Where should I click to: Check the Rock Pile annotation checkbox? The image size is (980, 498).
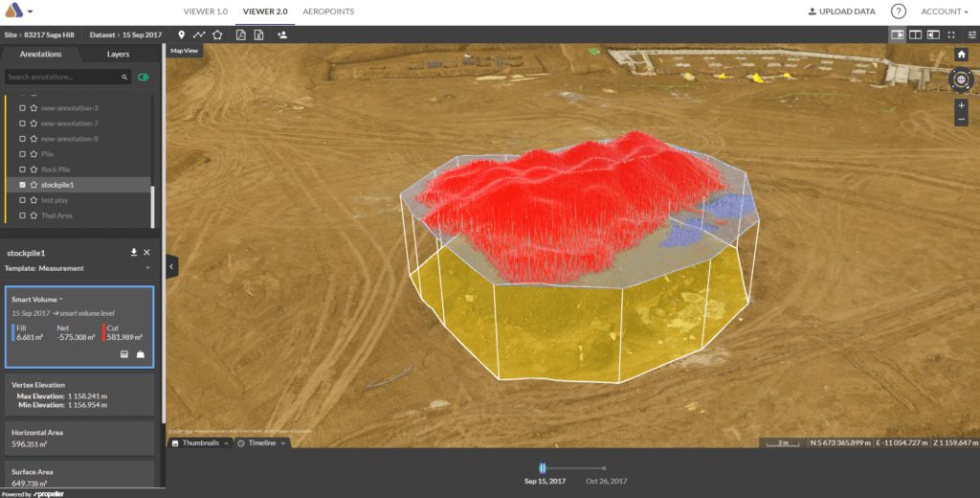(22, 170)
